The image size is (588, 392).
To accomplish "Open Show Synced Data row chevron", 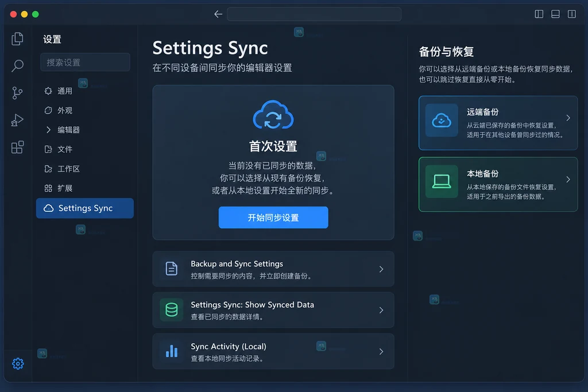I will tap(381, 310).
